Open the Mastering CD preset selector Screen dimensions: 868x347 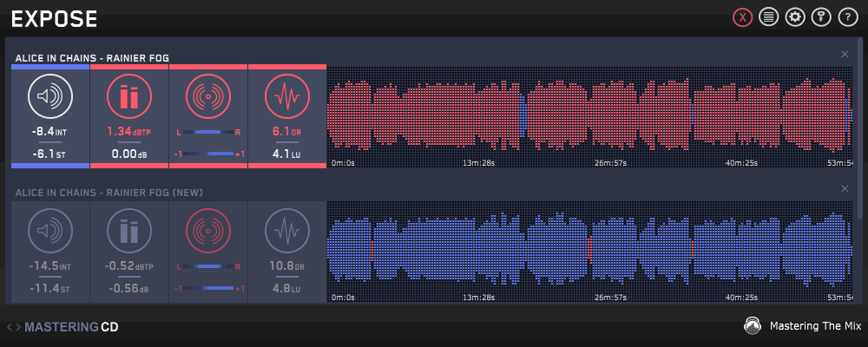[71, 327]
